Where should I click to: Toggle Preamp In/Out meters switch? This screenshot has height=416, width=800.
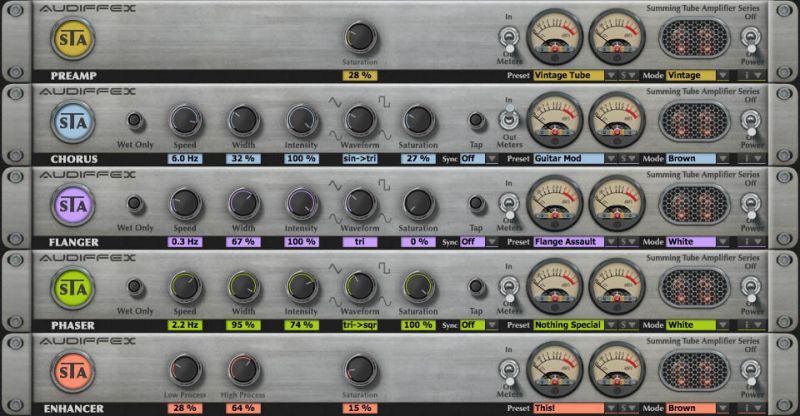coord(509,40)
